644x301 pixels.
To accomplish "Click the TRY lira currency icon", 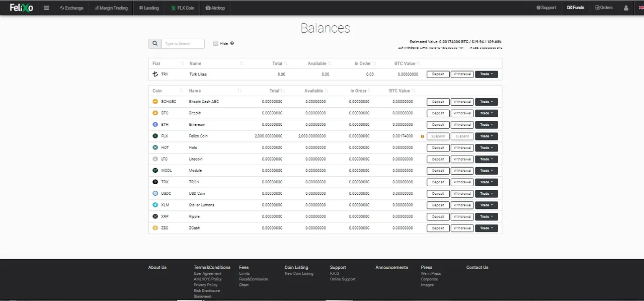I will pyautogui.click(x=155, y=74).
